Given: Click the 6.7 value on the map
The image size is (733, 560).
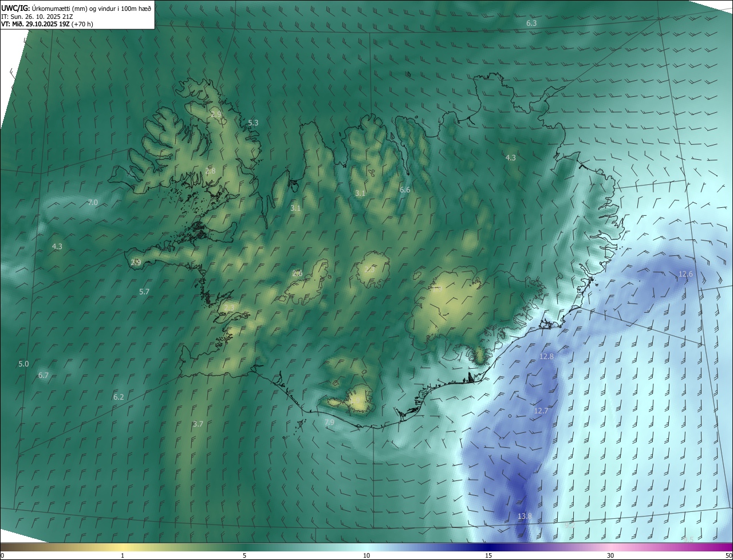Looking at the screenshot, I should click(x=44, y=375).
